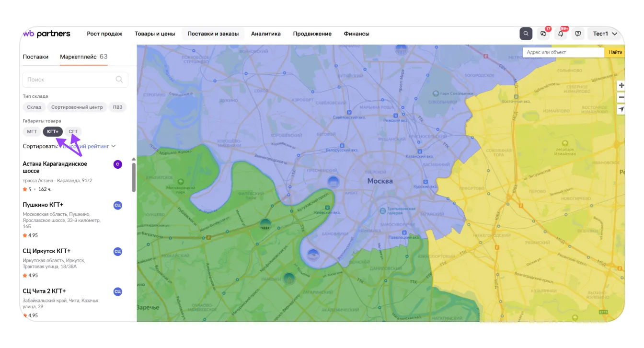Click the magnifier in warehouse search field
This screenshot has height=348, width=644.
(119, 80)
